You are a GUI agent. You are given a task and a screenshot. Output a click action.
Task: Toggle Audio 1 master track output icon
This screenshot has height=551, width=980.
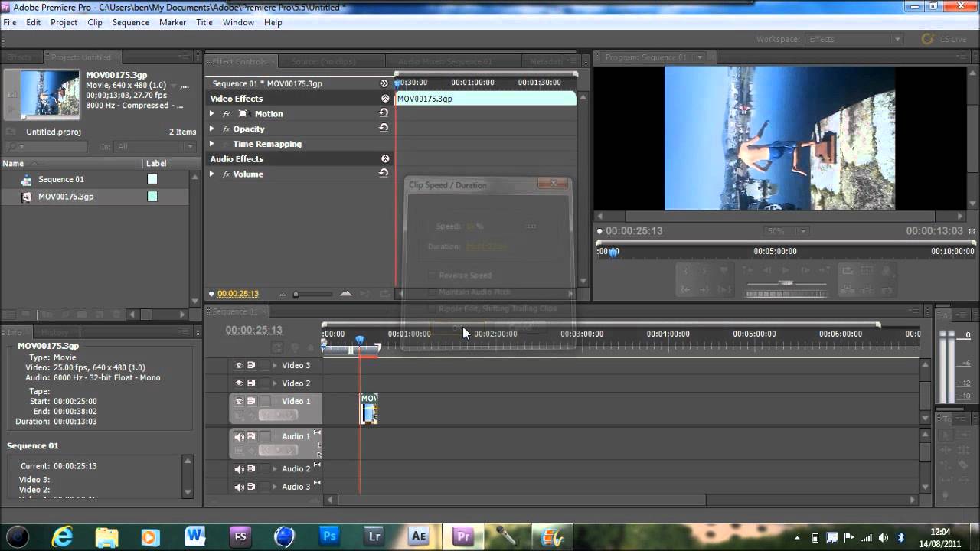tap(317, 433)
